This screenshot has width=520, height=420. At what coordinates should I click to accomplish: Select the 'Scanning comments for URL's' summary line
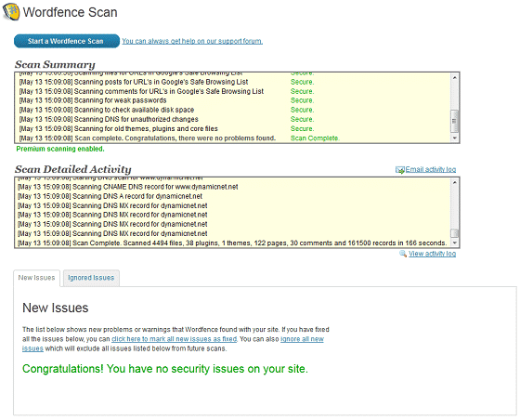pos(141,91)
